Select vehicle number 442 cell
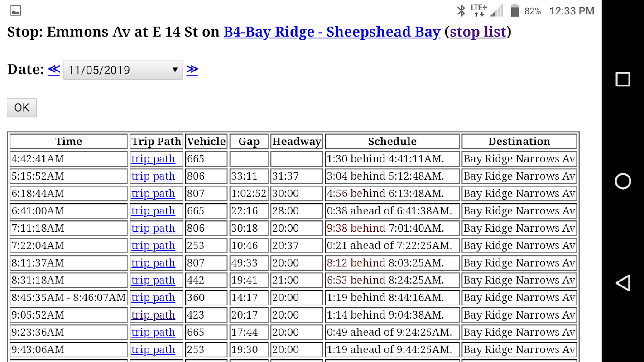644x362 pixels. pos(206,280)
